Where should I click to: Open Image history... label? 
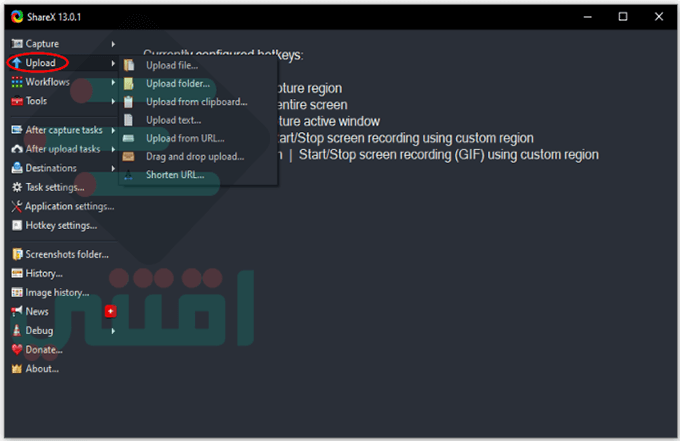click(x=57, y=293)
